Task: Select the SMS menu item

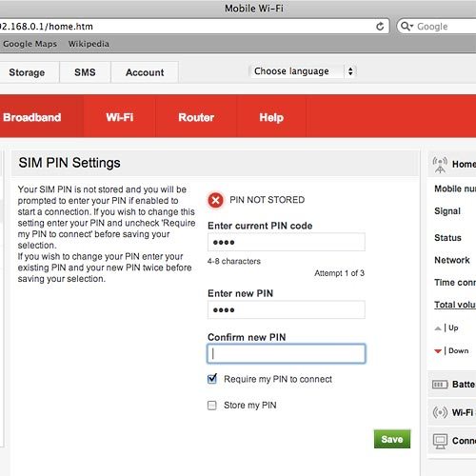Action: [x=85, y=72]
